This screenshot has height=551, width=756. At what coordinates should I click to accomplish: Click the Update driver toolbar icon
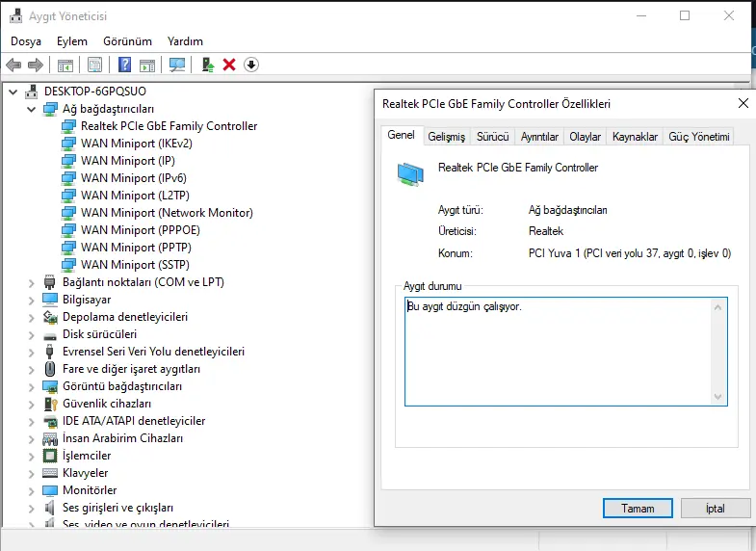click(208, 65)
